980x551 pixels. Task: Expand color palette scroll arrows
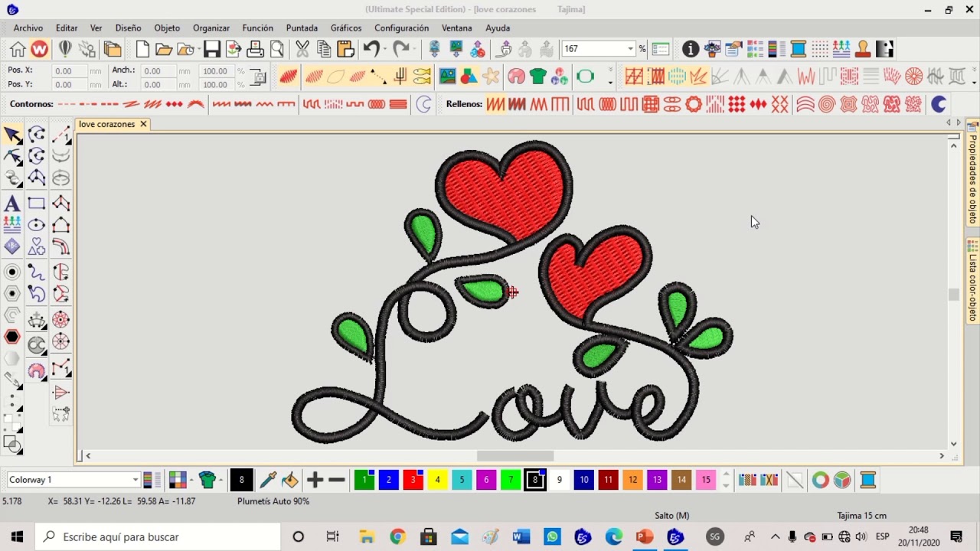(x=727, y=480)
